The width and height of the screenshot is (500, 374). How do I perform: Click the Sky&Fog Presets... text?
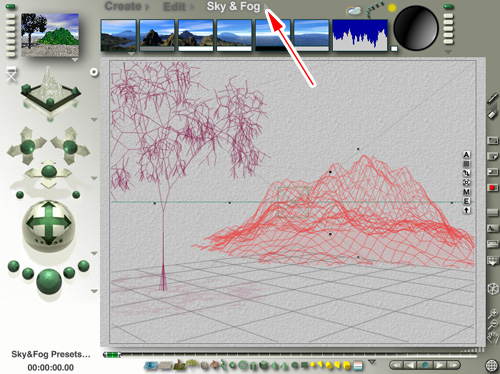(51, 354)
